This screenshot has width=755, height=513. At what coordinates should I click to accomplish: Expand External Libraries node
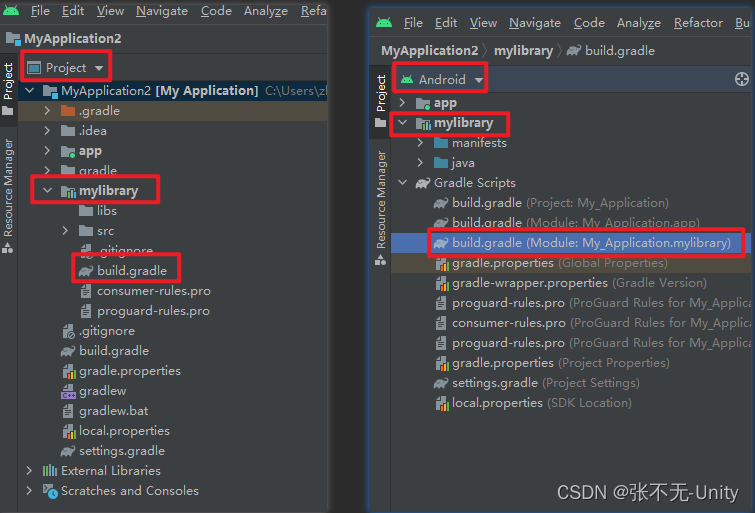(x=29, y=471)
